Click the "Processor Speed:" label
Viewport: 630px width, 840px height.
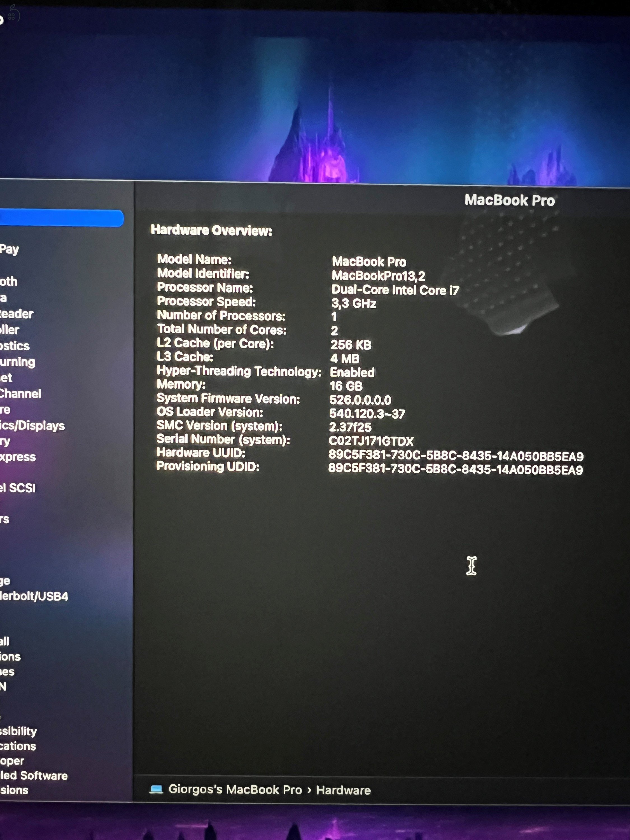207,302
